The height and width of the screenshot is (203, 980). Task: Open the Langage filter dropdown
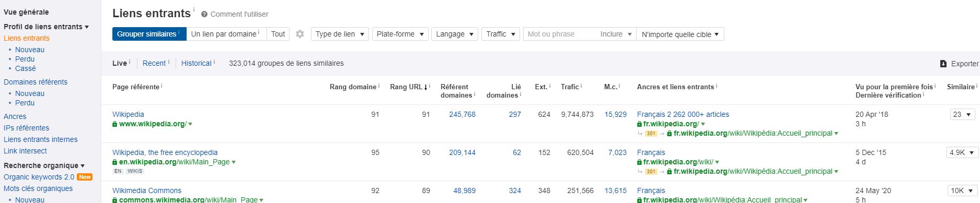[455, 34]
